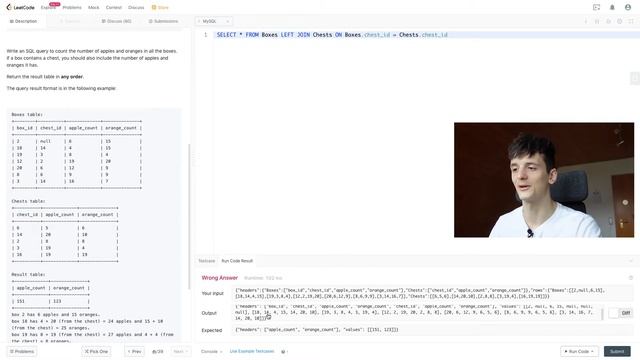Open the Contest menu item
The width and height of the screenshot is (640, 360).
(113, 7)
